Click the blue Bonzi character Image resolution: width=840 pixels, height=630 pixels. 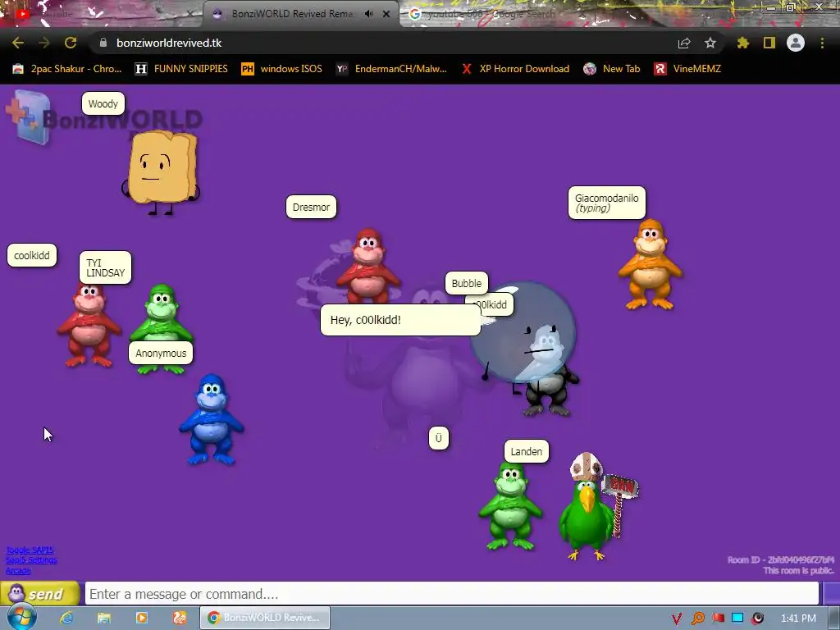tap(211, 419)
